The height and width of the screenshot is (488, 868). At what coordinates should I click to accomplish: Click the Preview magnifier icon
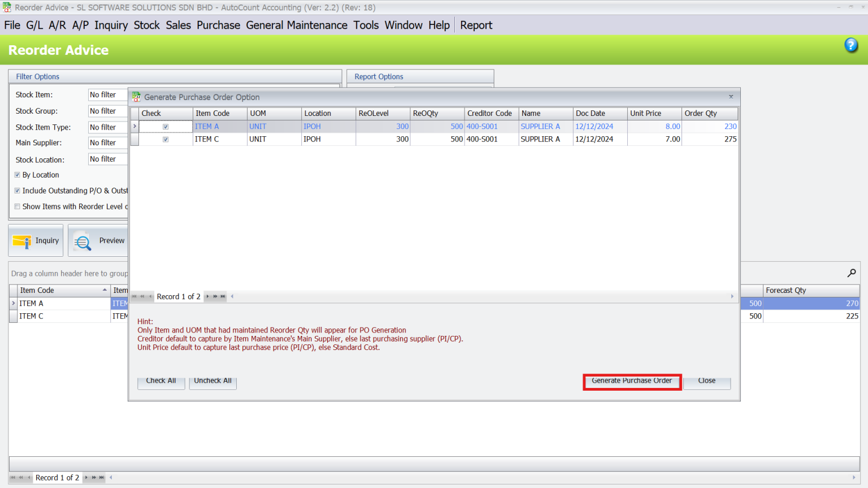pyautogui.click(x=83, y=240)
